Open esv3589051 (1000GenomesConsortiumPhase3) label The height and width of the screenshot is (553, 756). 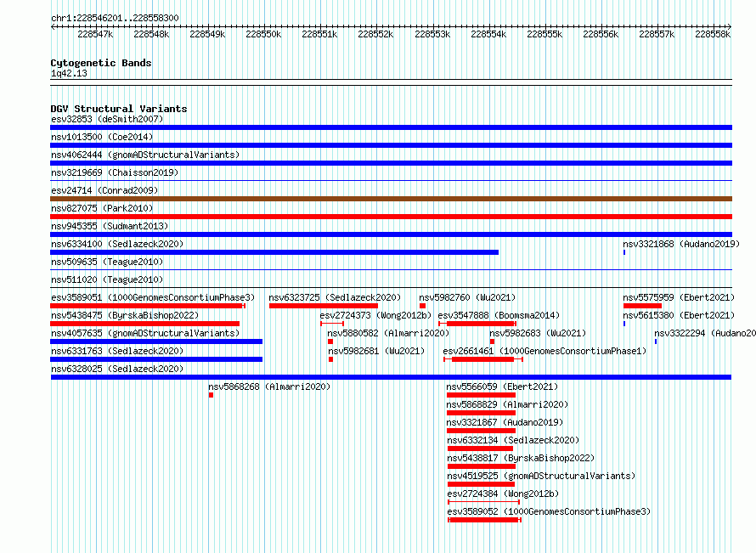pyautogui.click(x=153, y=297)
